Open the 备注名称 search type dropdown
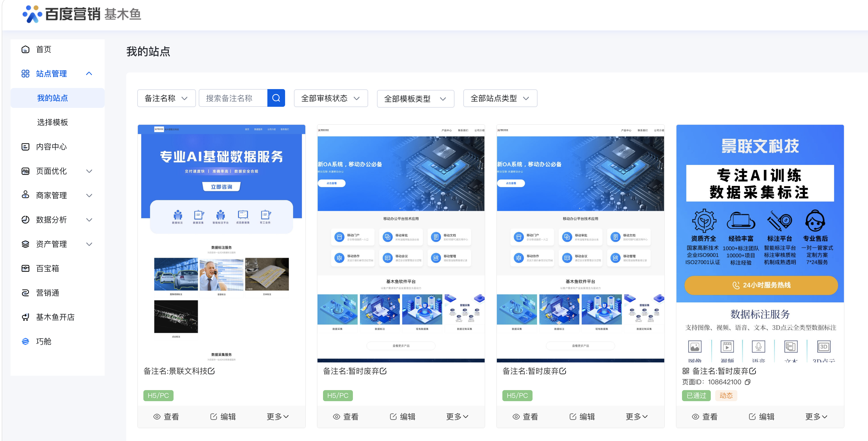 (x=166, y=98)
